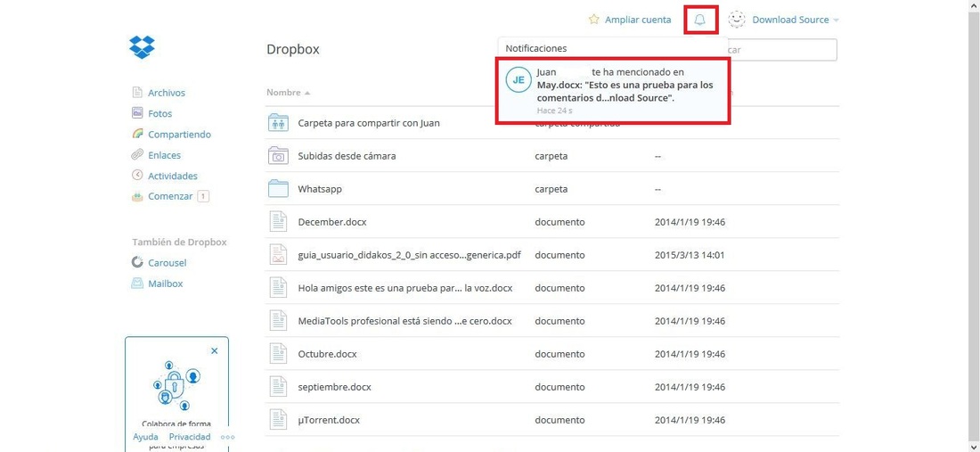Select guia_usuario_didakos_2_0 PDF file name
Screen dimensions: 980x452
click(x=410, y=255)
